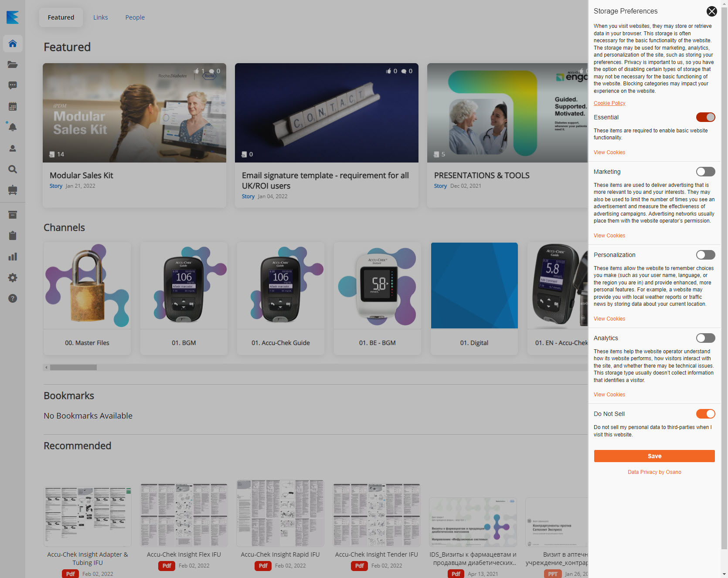Viewport: 728px width, 578px height.
Task: Enable the Personalization toggle
Action: tap(705, 255)
